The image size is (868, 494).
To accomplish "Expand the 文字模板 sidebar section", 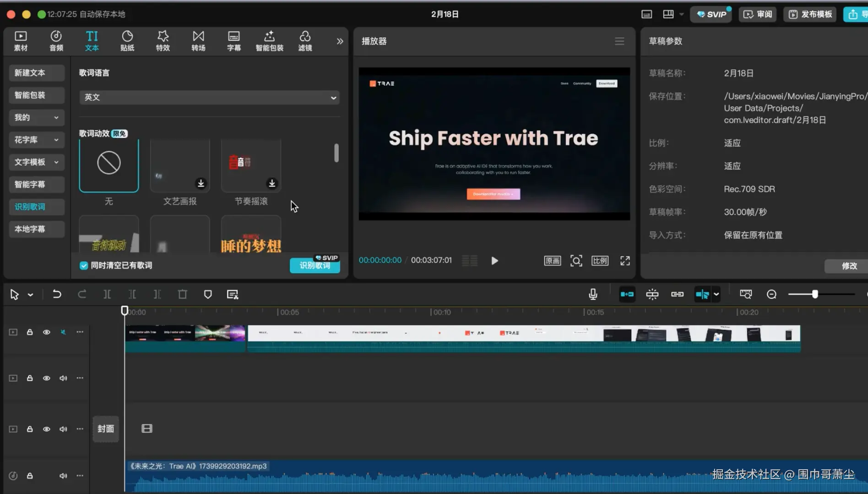I will [37, 162].
